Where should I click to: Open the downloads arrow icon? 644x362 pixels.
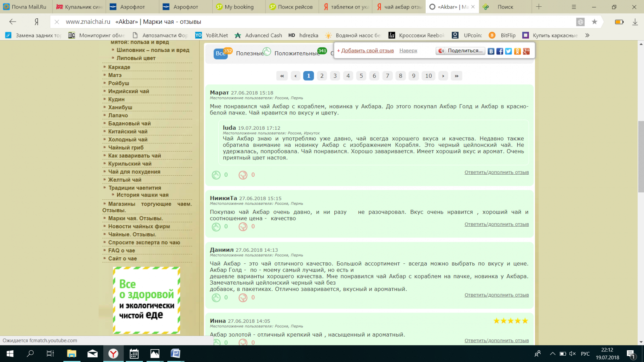click(635, 22)
